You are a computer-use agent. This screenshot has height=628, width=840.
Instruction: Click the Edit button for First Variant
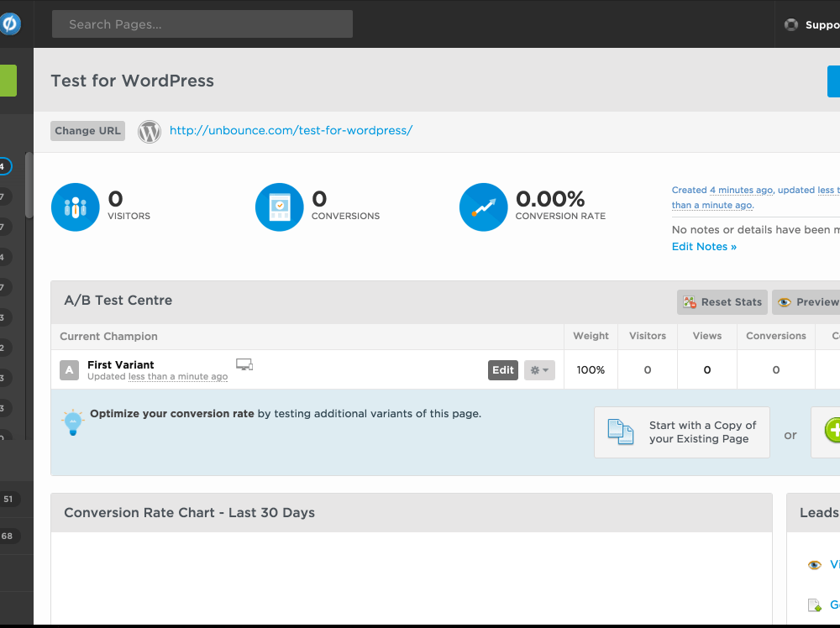click(x=503, y=370)
